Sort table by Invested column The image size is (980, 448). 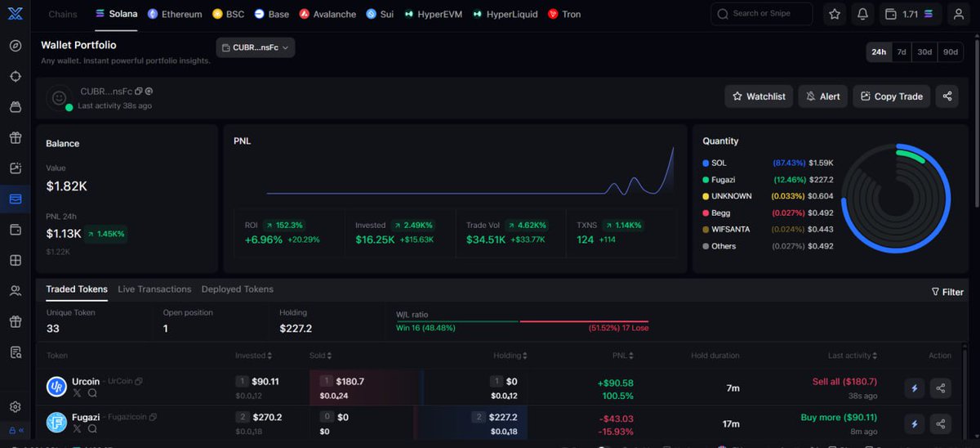click(253, 356)
